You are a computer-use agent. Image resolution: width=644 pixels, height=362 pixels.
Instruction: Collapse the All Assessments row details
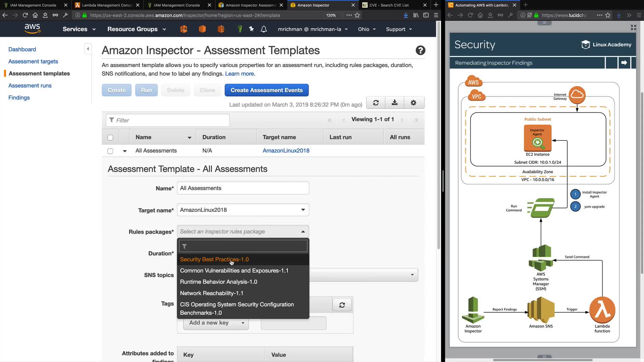[125, 151]
